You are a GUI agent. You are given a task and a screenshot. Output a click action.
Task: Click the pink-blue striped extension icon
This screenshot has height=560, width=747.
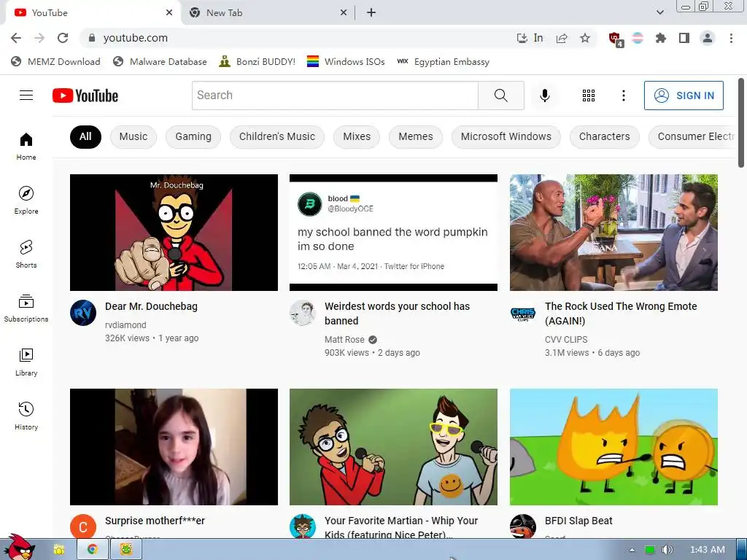pyautogui.click(x=638, y=38)
